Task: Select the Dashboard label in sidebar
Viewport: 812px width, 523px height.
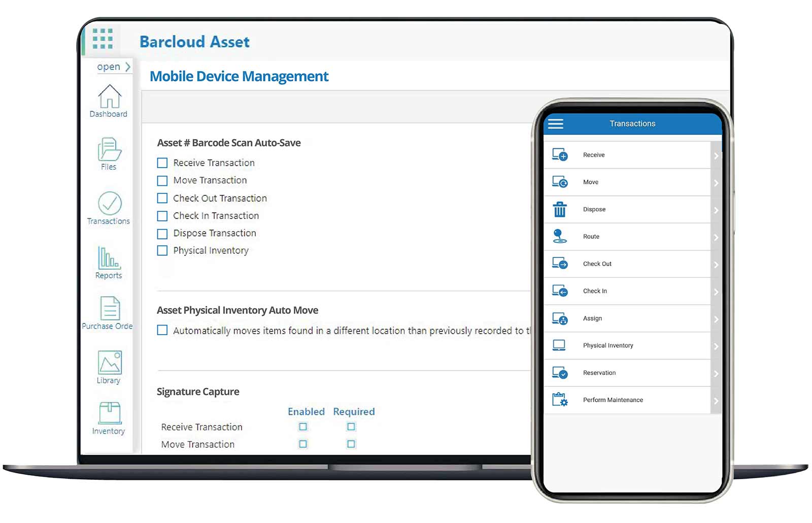Action: (x=109, y=114)
